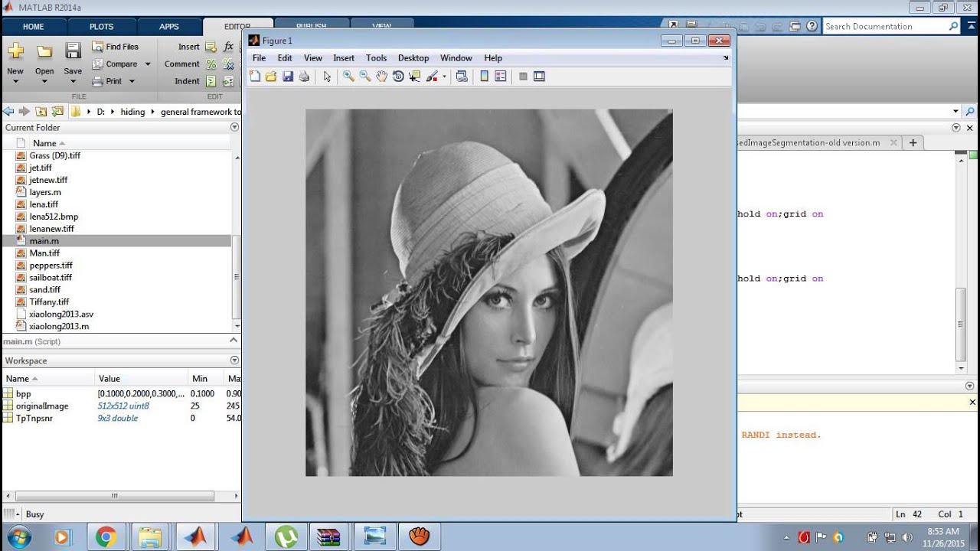Insert Legend via toolbar icon
Image resolution: width=980 pixels, height=551 pixels.
pyautogui.click(x=501, y=77)
